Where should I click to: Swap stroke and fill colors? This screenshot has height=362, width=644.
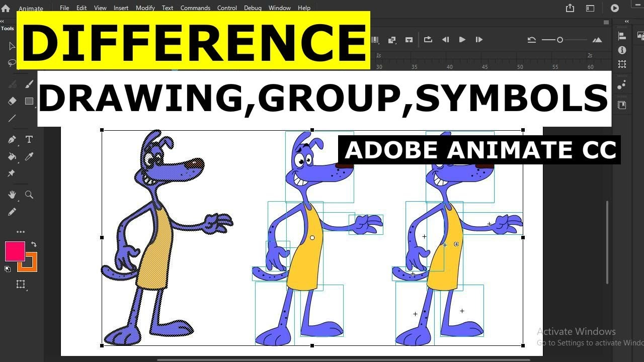(34, 244)
